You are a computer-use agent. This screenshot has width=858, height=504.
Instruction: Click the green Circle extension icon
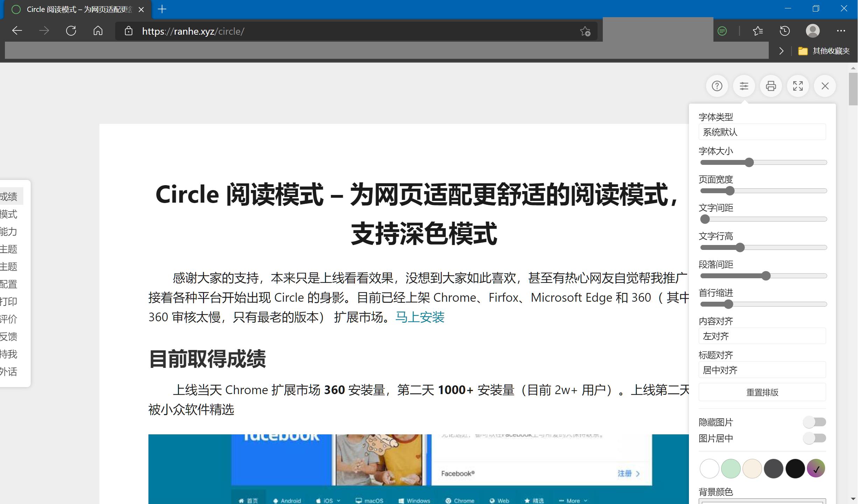722,31
